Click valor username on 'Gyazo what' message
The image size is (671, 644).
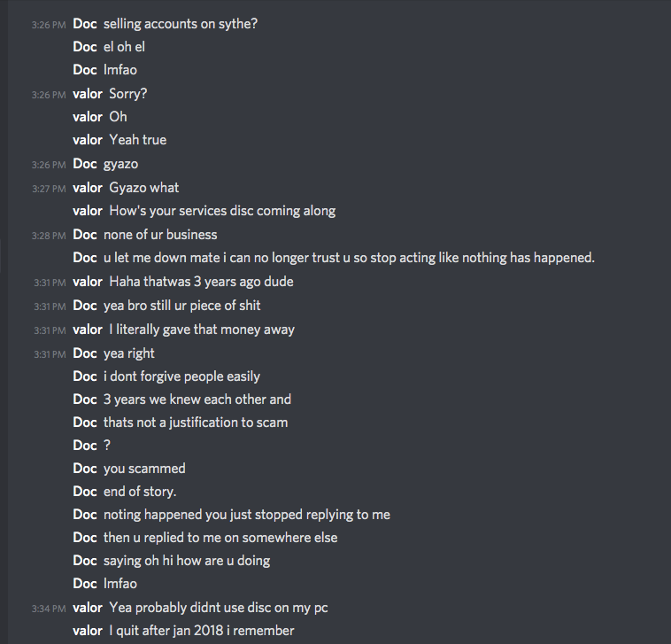tap(88, 188)
